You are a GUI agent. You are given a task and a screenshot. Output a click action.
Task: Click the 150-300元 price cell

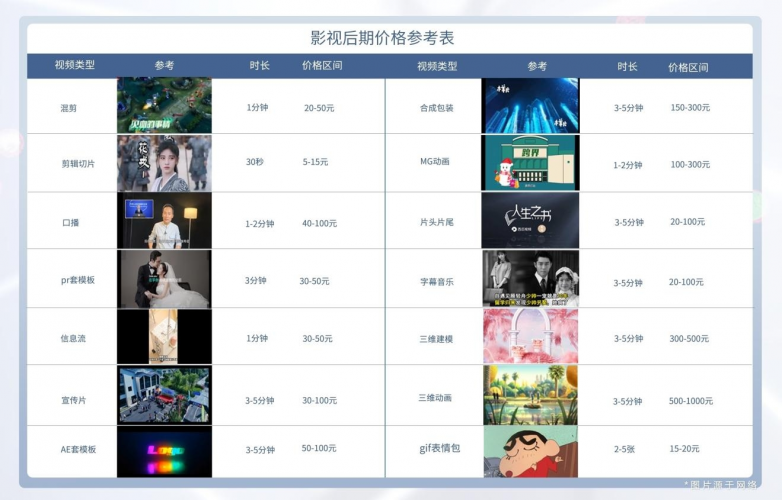[x=690, y=108]
